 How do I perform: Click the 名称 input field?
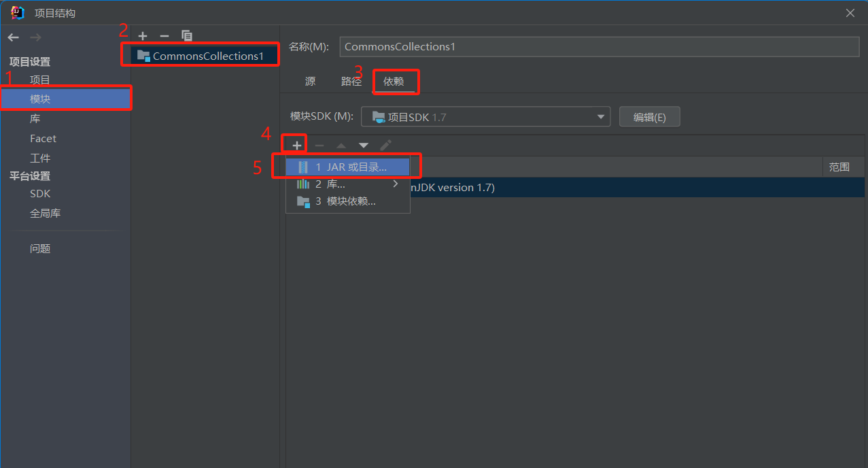point(600,46)
